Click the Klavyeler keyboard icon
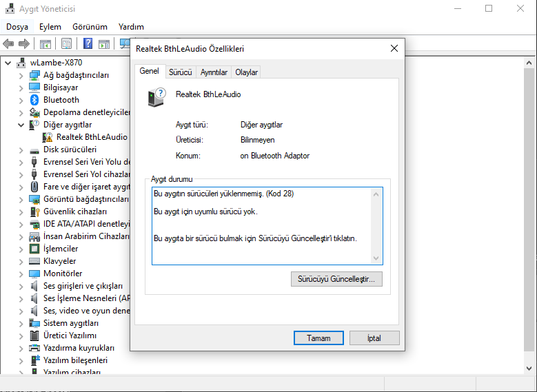The width and height of the screenshot is (537, 392). click(34, 261)
